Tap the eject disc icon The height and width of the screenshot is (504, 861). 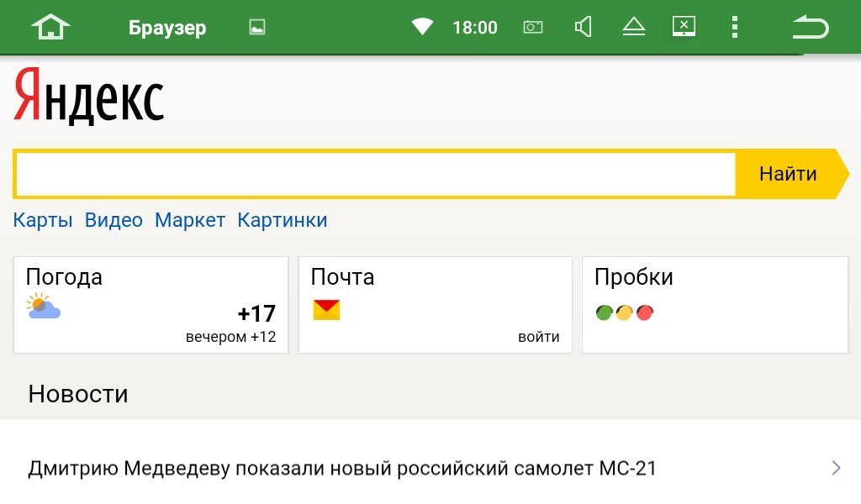click(x=633, y=26)
